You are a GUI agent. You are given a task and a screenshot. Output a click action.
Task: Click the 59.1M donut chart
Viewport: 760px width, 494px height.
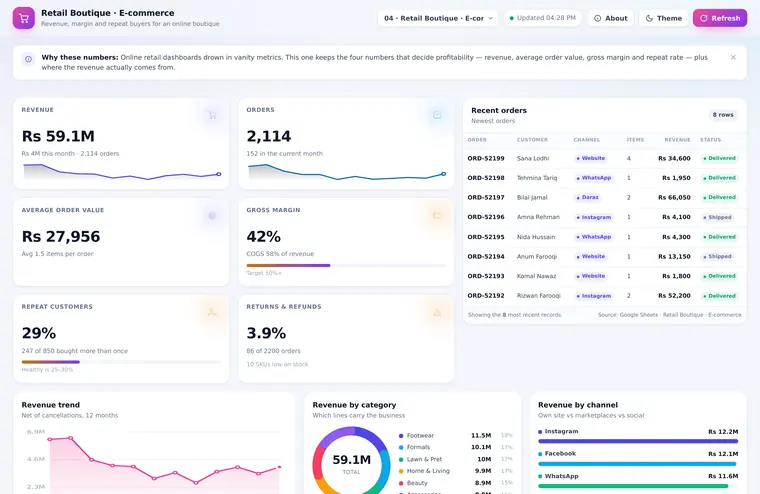pos(351,463)
